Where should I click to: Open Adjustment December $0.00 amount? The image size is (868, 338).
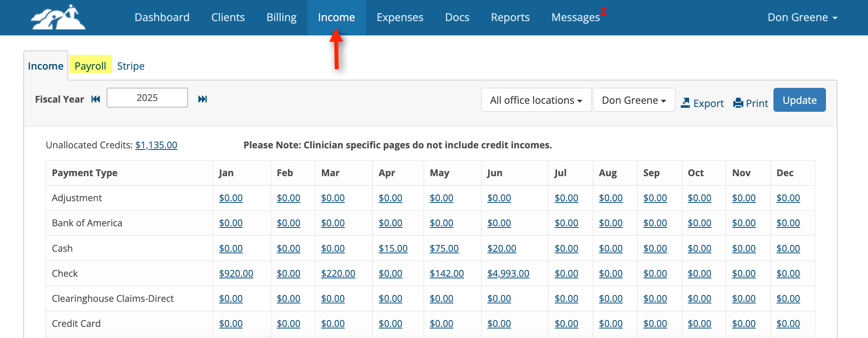(x=788, y=198)
